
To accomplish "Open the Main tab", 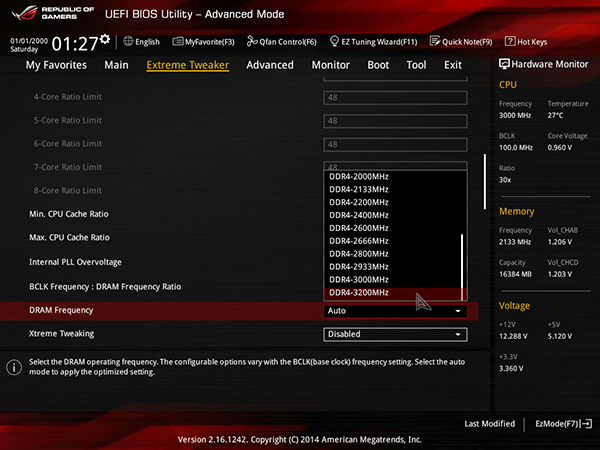I will 116,65.
